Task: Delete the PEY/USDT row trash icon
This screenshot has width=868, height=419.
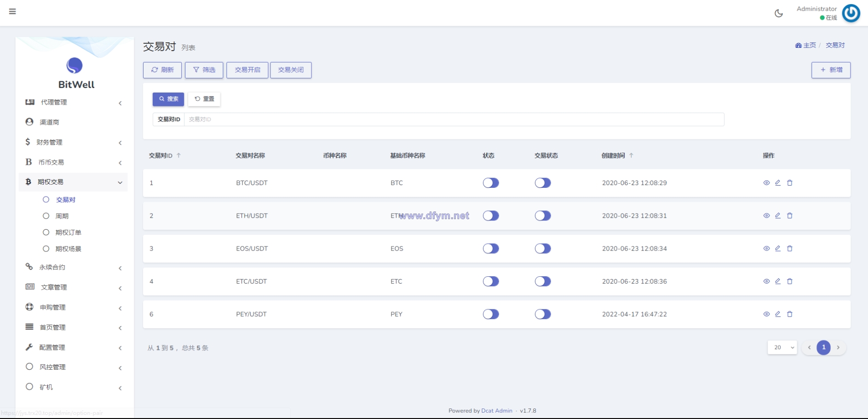Action: pyautogui.click(x=790, y=314)
